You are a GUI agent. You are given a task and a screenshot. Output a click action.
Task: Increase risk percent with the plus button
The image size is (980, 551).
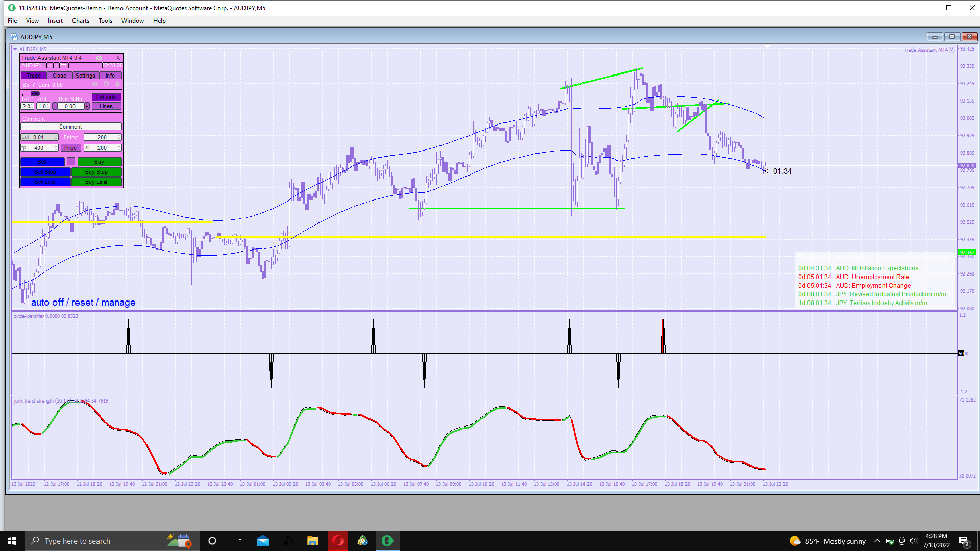click(87, 106)
